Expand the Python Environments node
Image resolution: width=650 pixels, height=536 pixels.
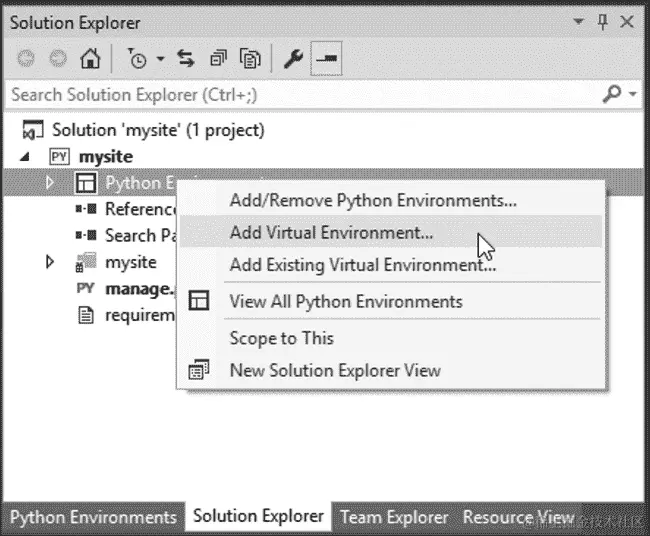coord(50,182)
